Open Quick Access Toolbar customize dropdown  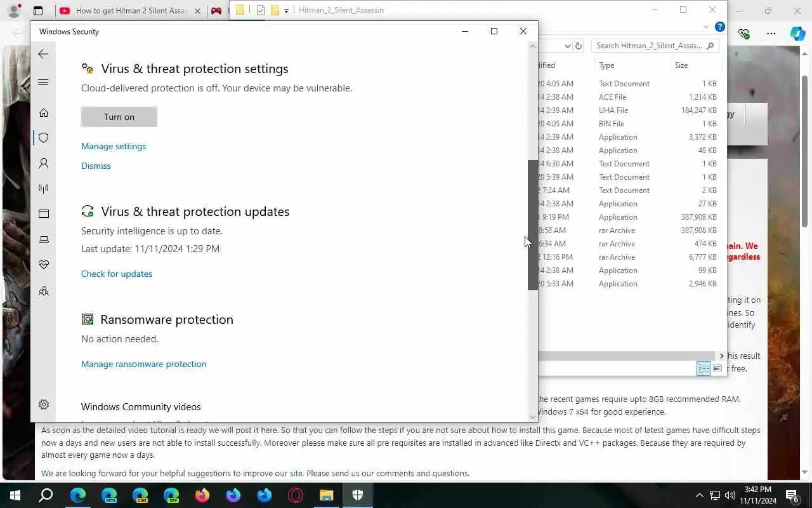(x=287, y=10)
